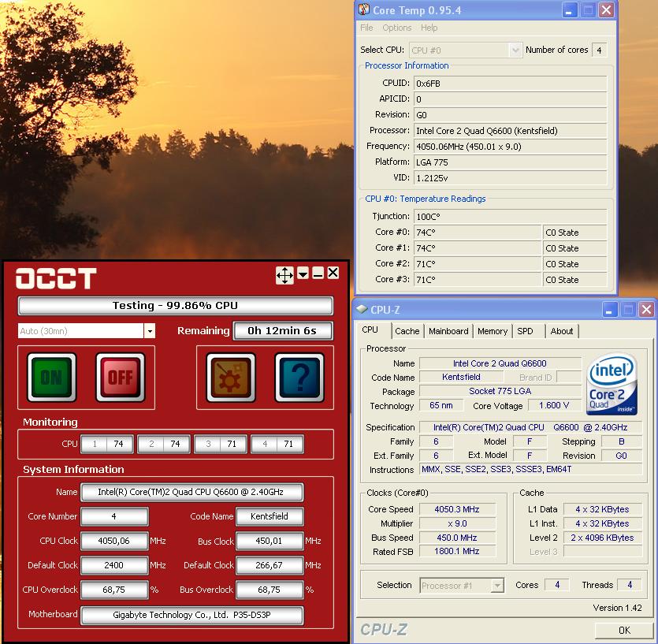The width and height of the screenshot is (658, 644).
Task: Click OCCT Bus Clock 450,01 field
Action: pos(270,541)
